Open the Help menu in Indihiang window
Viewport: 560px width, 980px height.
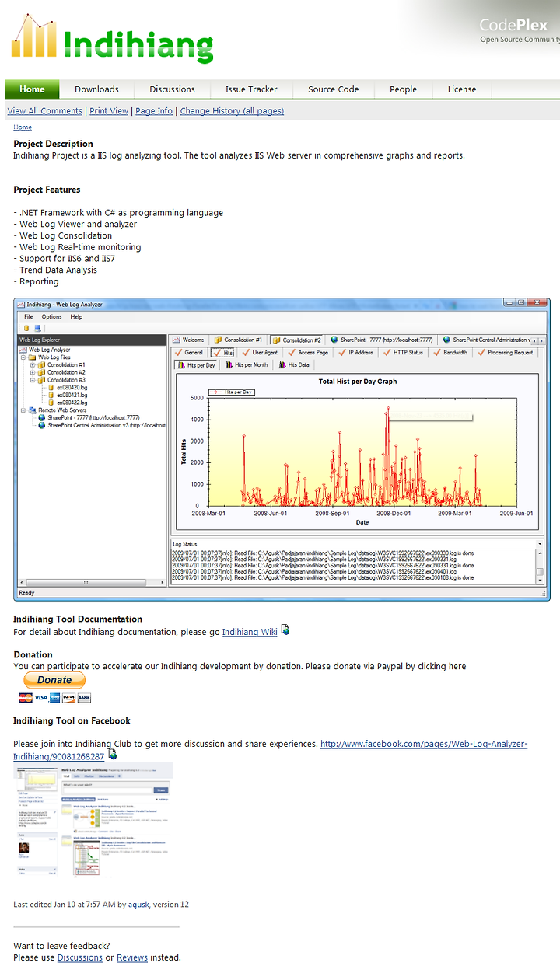point(76,316)
